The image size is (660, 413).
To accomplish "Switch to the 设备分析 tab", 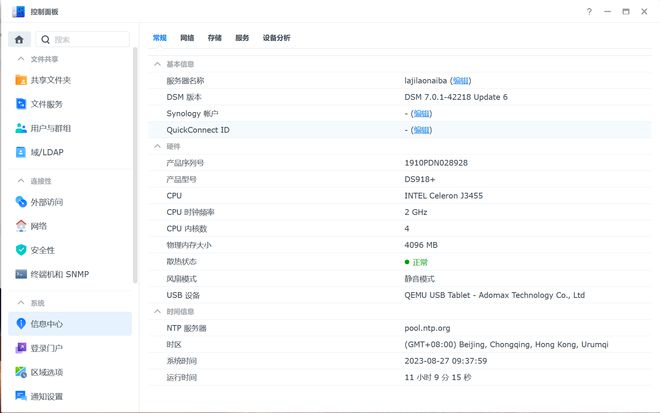I will pyautogui.click(x=276, y=38).
